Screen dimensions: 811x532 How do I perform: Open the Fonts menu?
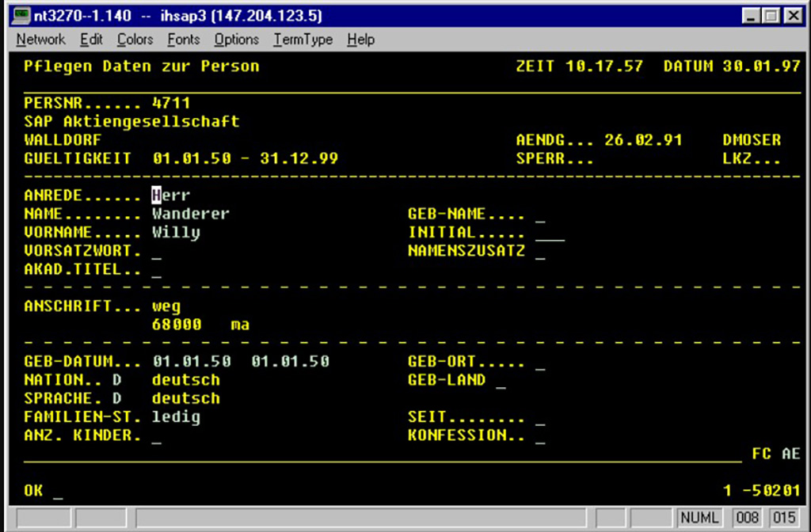pos(183,40)
